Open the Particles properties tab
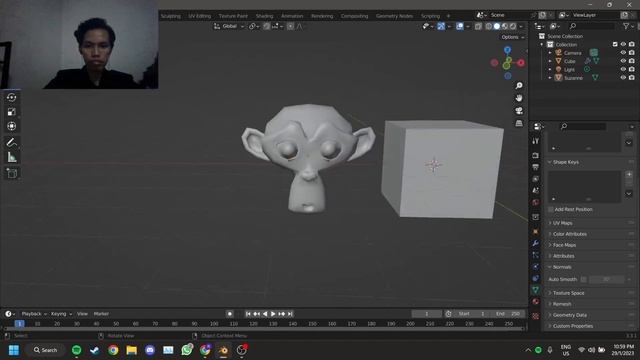Screen dimensions: 640x360 tap(536, 255)
